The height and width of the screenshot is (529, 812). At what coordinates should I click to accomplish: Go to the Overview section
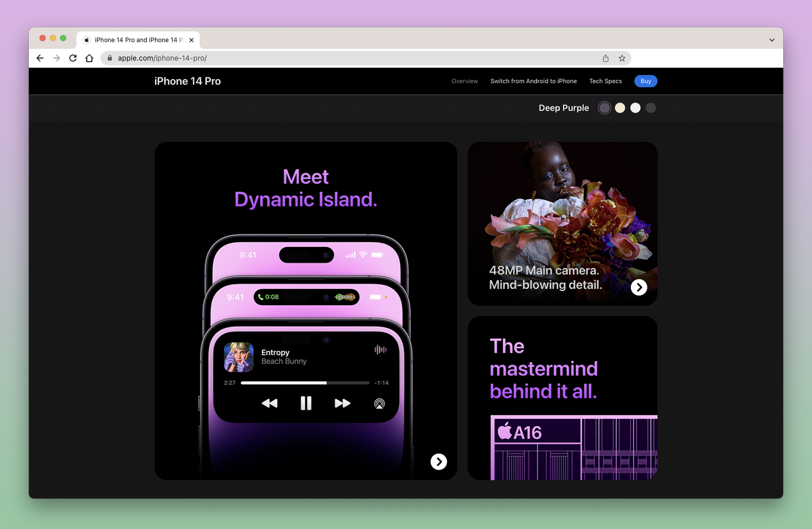point(465,81)
